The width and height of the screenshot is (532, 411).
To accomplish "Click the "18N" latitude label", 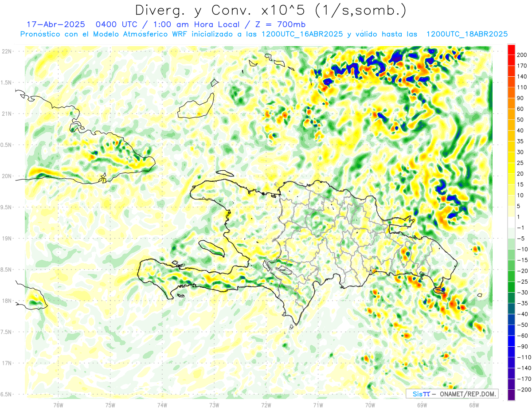I will (6, 301).
